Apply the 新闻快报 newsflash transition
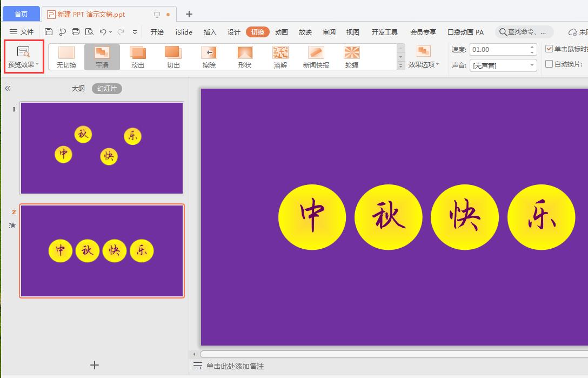 [316, 56]
